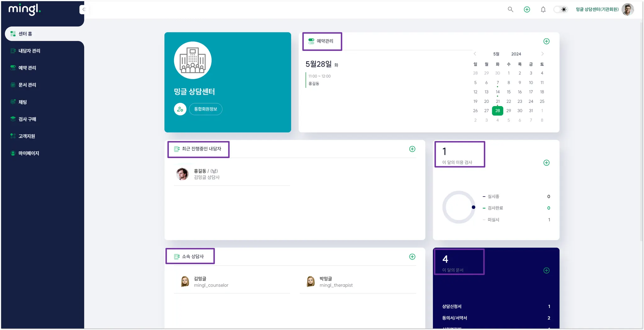Open counselor 김밍글 mingl_counselor
Image resolution: width=644 pixels, height=330 pixels.
click(x=232, y=282)
